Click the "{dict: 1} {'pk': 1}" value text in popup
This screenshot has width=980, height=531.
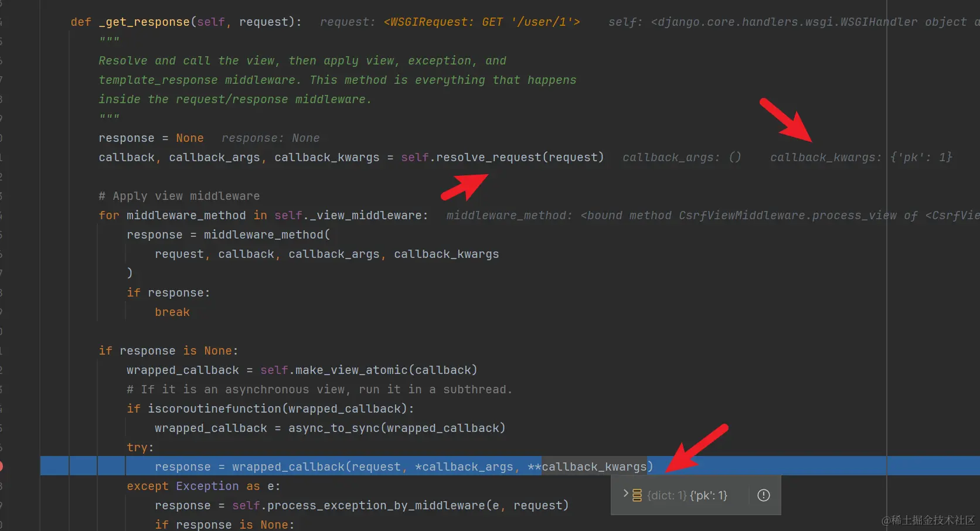688,495
